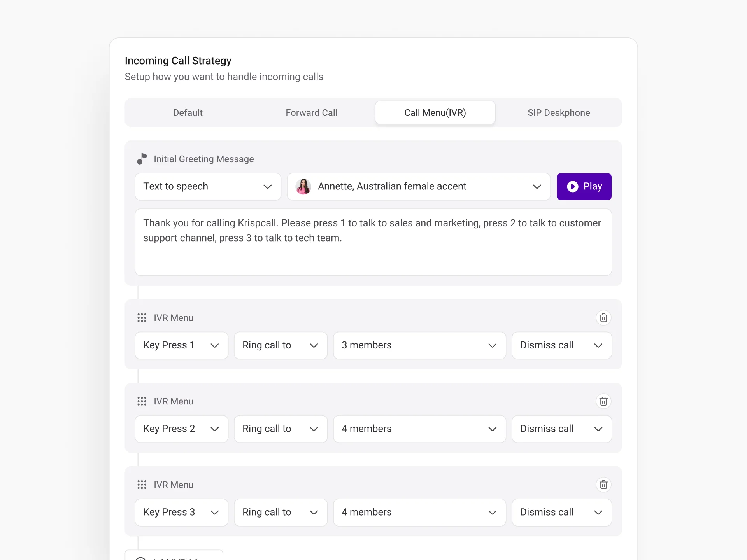Click the Incoming Call Strategy heading
Viewport: 747px width, 560px height.
[178, 61]
